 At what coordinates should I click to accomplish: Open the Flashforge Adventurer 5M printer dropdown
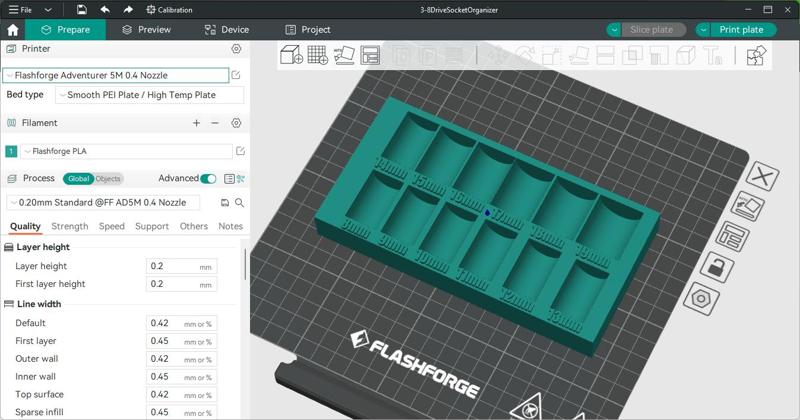(116, 75)
